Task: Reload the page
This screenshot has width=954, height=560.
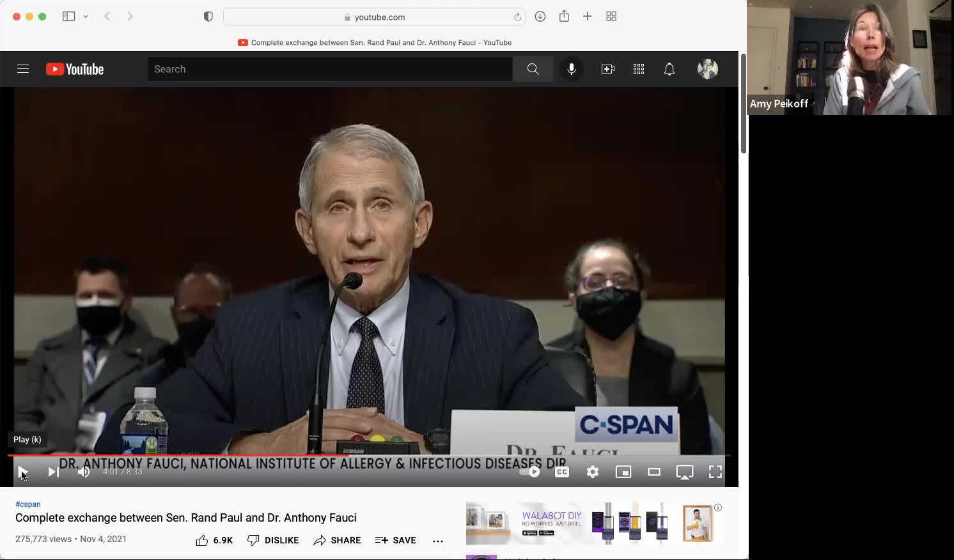Action: (517, 17)
